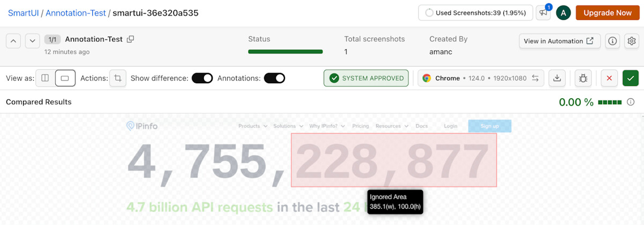Click the Sign up button in screenshot
The width and height of the screenshot is (644, 225).
489,126
